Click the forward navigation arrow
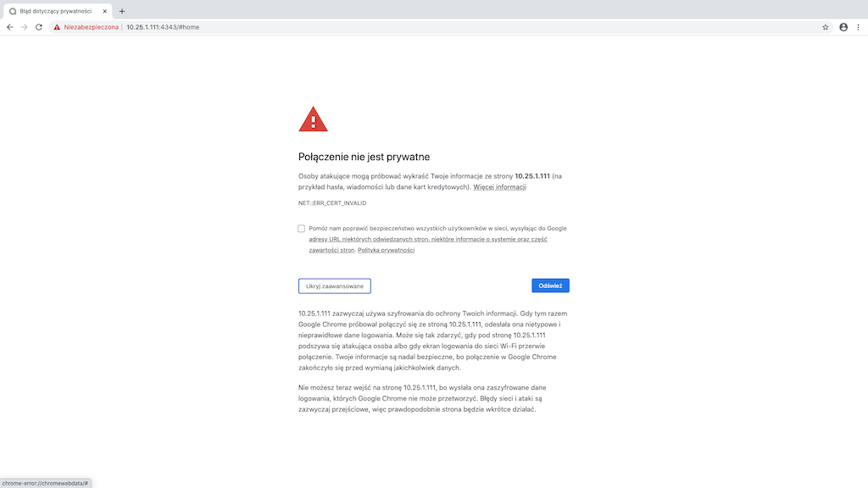The height and width of the screenshot is (488, 868). (24, 27)
